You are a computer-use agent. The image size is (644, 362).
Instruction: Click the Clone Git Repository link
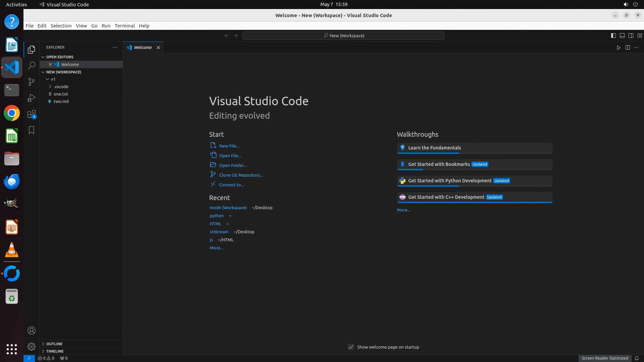(241, 175)
